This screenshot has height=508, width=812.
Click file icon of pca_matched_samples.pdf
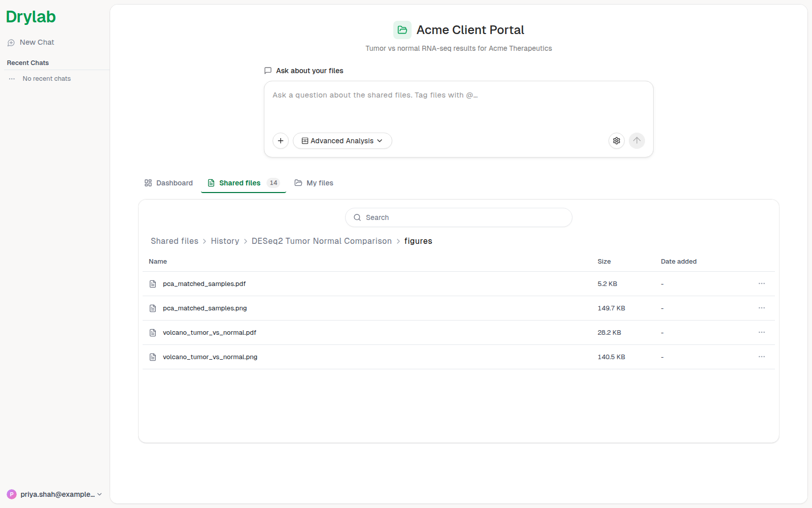click(x=153, y=284)
